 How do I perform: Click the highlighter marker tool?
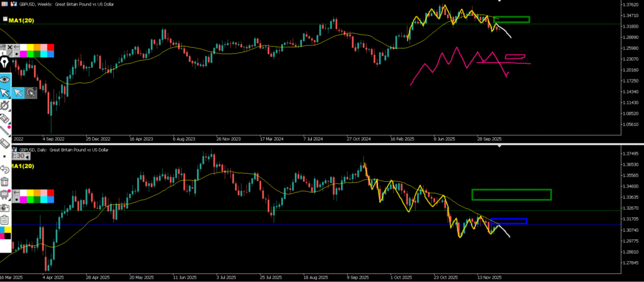click(x=5, y=118)
